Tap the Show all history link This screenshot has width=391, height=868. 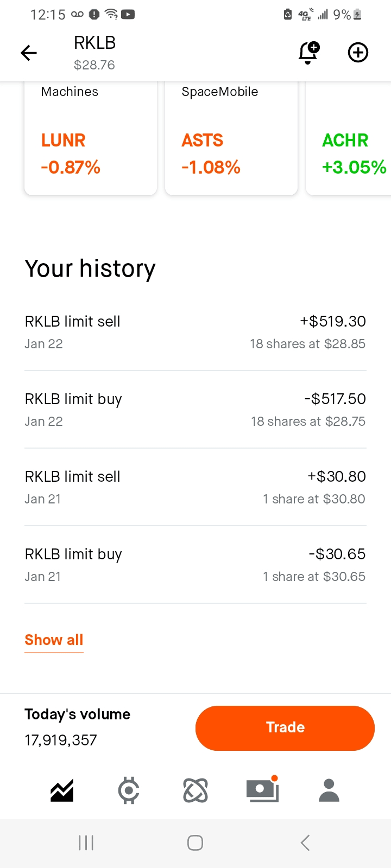(54, 640)
